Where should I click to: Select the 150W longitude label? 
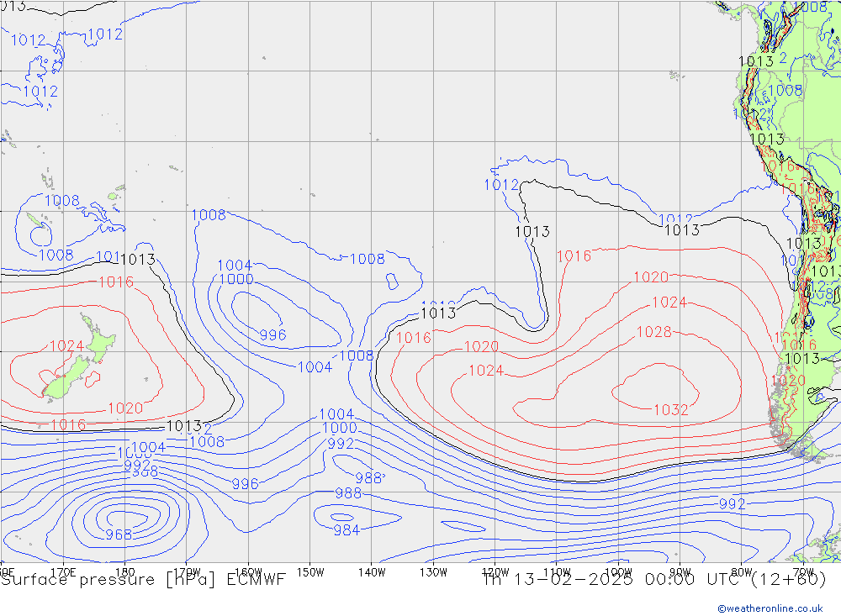pos(310,572)
